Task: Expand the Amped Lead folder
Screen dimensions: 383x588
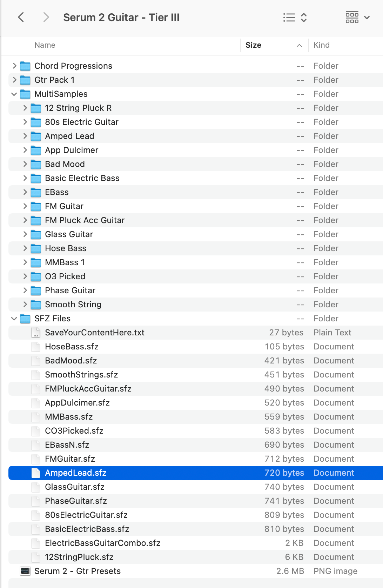Action: click(x=25, y=136)
